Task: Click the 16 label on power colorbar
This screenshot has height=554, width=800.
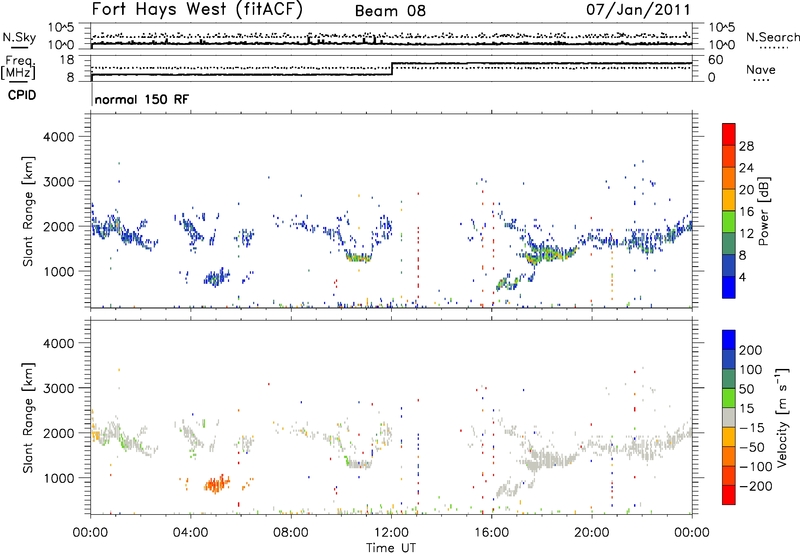Action: click(x=746, y=212)
